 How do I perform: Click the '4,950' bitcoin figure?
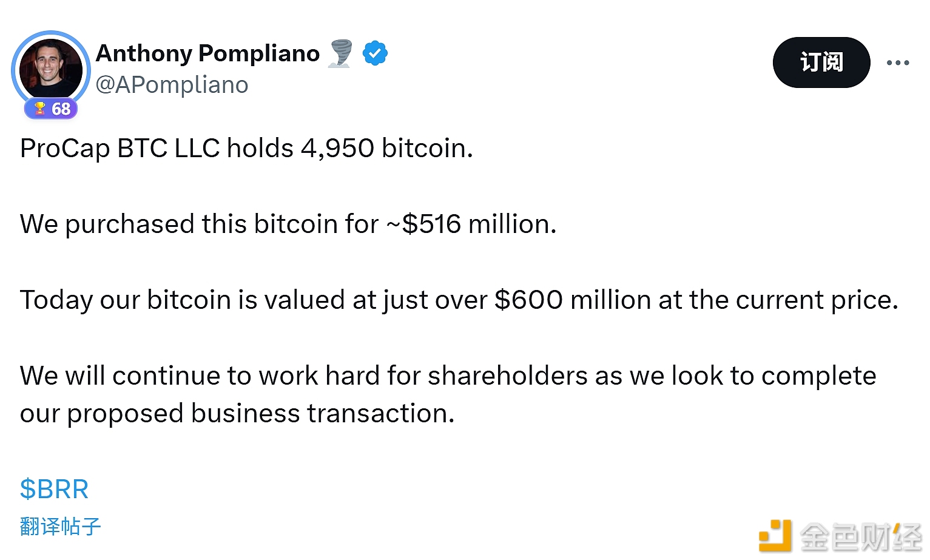337,149
